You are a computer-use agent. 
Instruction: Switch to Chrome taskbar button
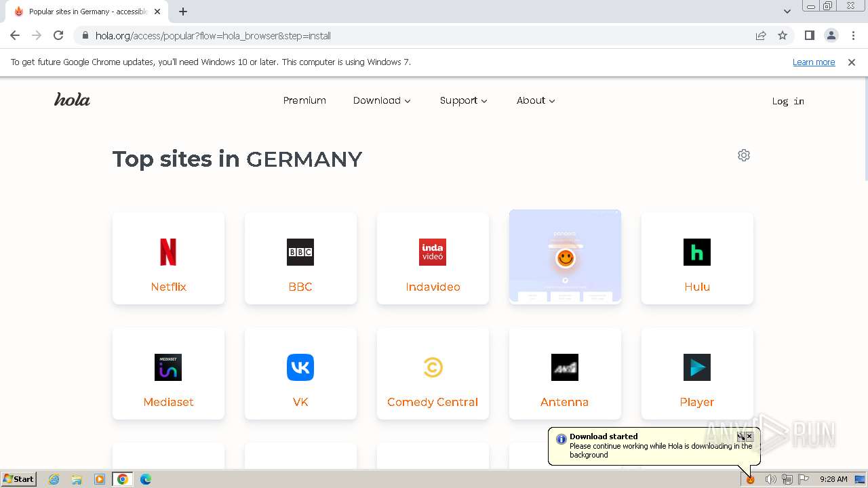(x=123, y=479)
